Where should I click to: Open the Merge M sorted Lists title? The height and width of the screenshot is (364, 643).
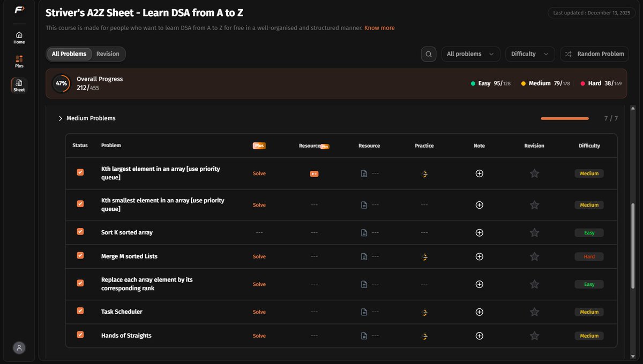pyautogui.click(x=129, y=256)
